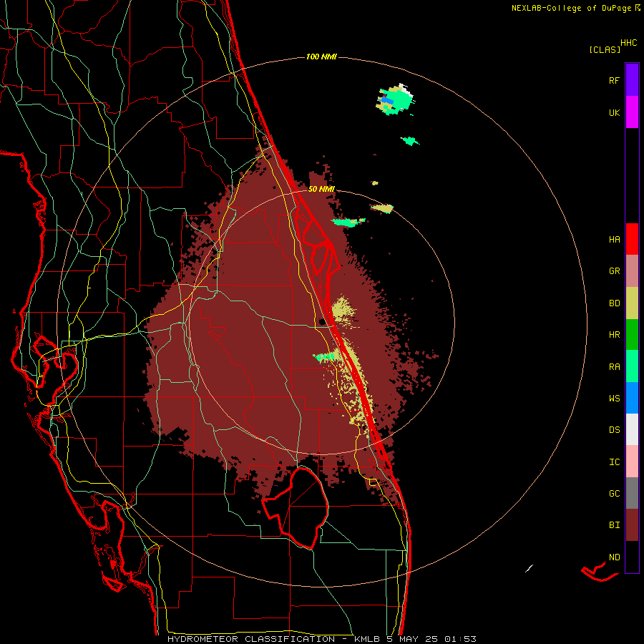The height and width of the screenshot is (644, 644).
Task: Click the HA legend label
Action: click(614, 239)
